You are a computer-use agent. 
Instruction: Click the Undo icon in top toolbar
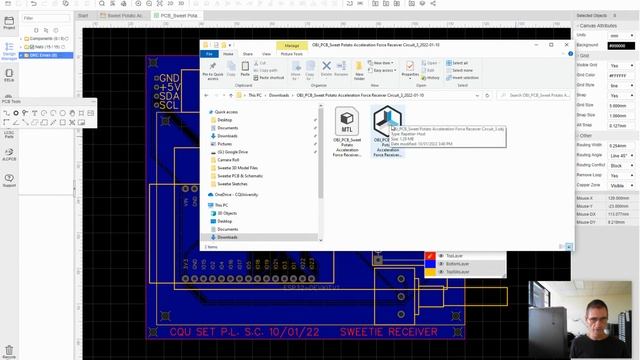click(x=33, y=4)
